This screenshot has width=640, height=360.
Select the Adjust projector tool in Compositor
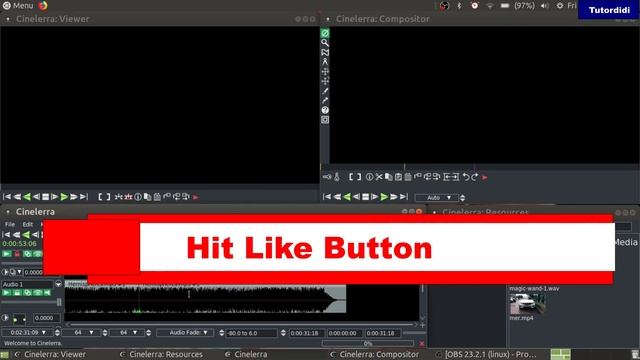[325, 81]
